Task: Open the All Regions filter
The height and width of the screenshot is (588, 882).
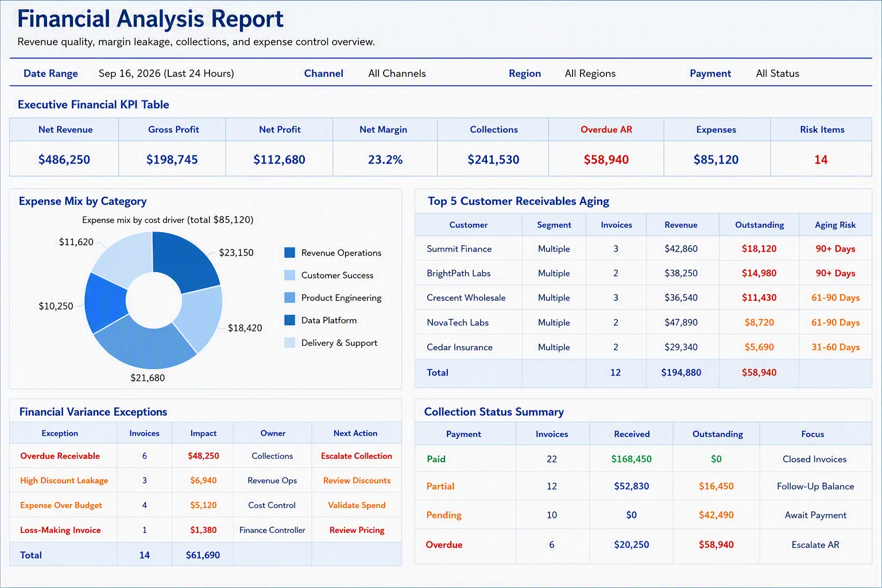Action: [x=590, y=73]
